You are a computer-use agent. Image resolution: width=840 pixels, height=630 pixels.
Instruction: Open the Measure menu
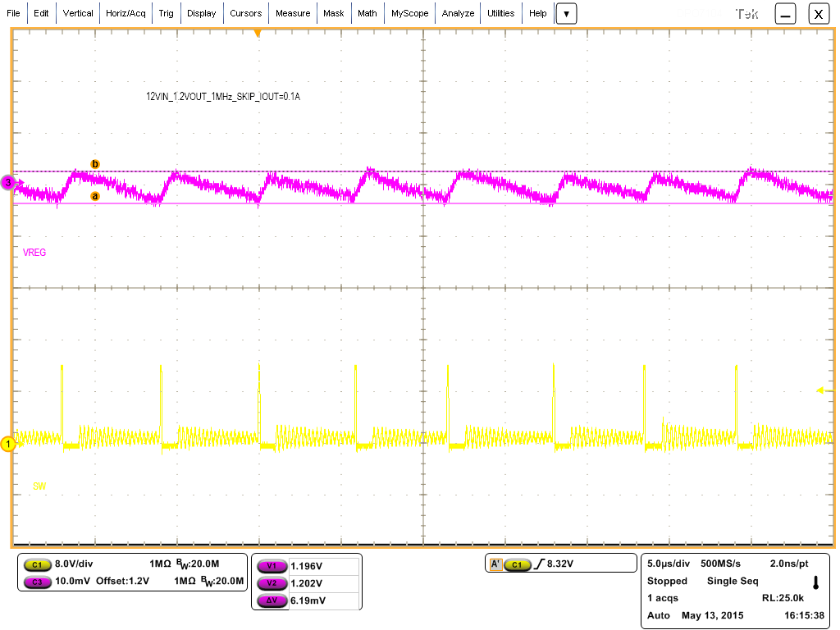(293, 13)
